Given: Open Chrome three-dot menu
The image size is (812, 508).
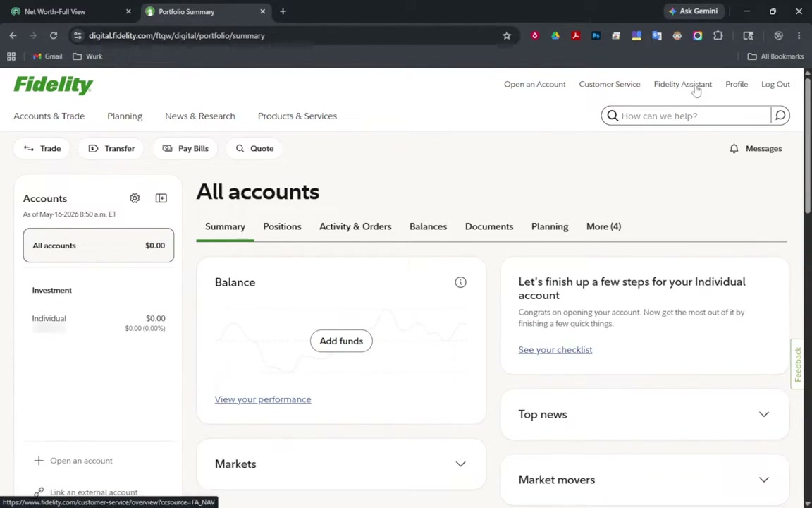Looking at the screenshot, I should (x=799, y=36).
